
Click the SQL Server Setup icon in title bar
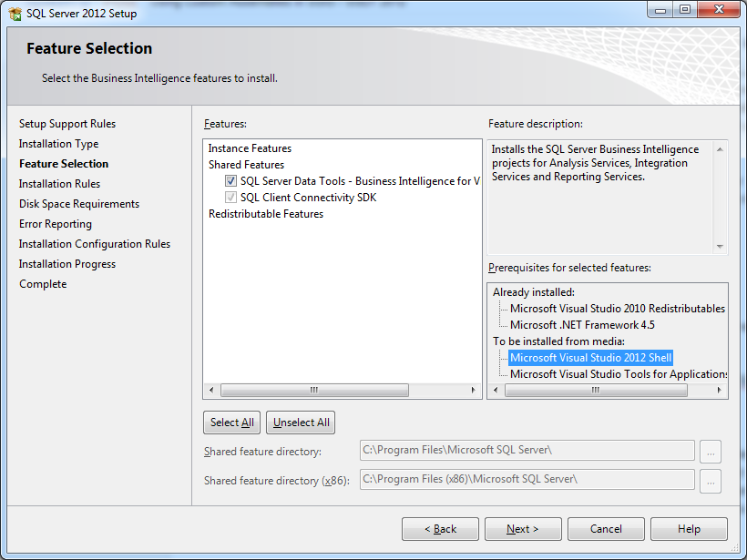13,13
